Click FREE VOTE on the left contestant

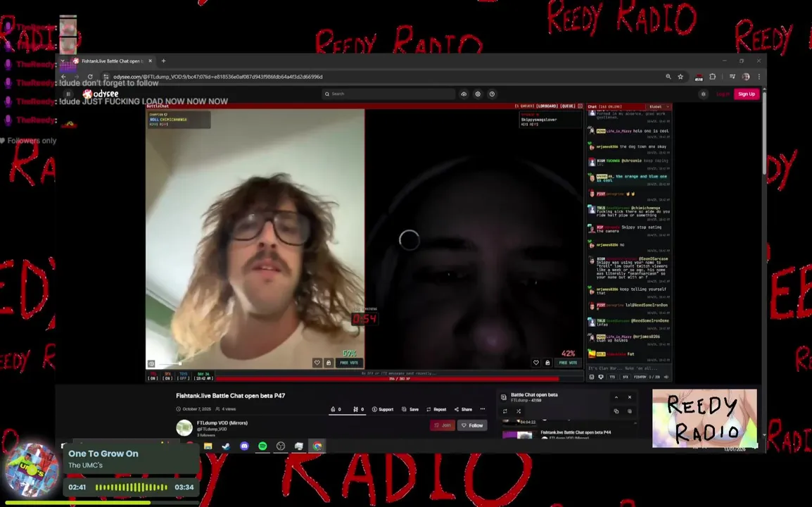pos(349,363)
